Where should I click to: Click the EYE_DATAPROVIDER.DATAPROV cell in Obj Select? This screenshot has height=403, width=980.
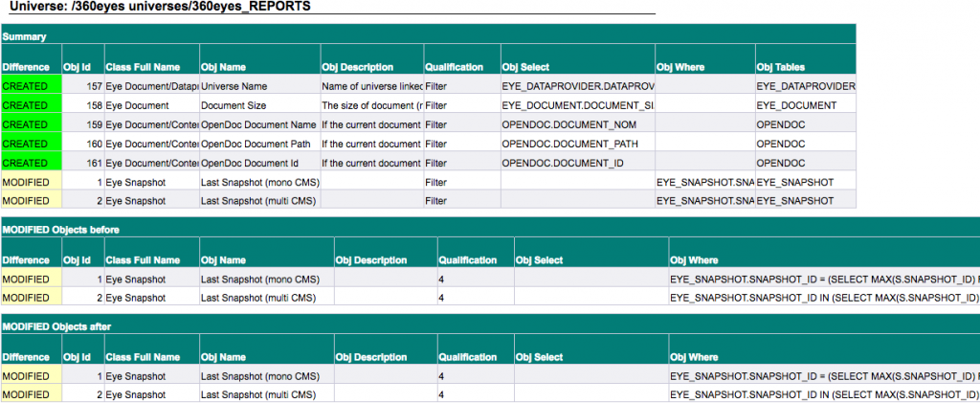pos(575,86)
